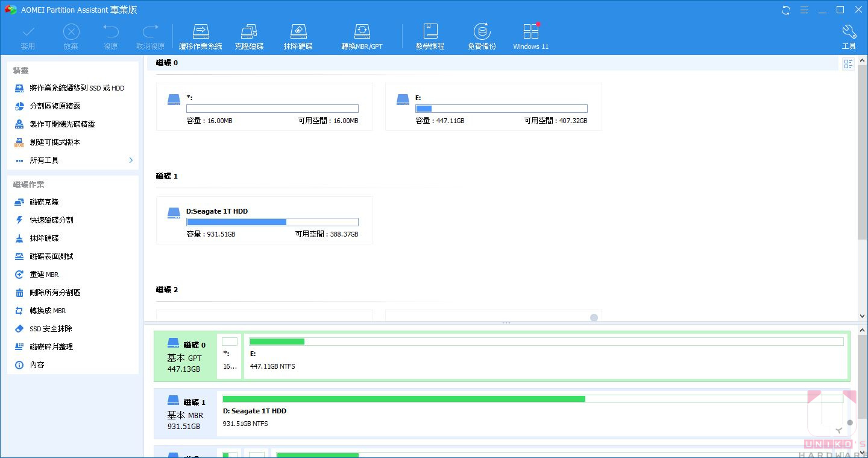Choose 轉換成 MBR in sidebar
868x458 pixels.
click(x=73, y=311)
